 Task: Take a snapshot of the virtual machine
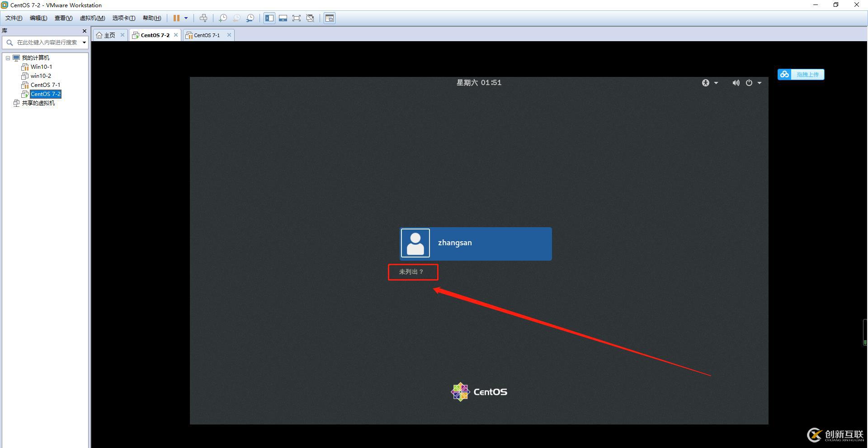click(222, 18)
